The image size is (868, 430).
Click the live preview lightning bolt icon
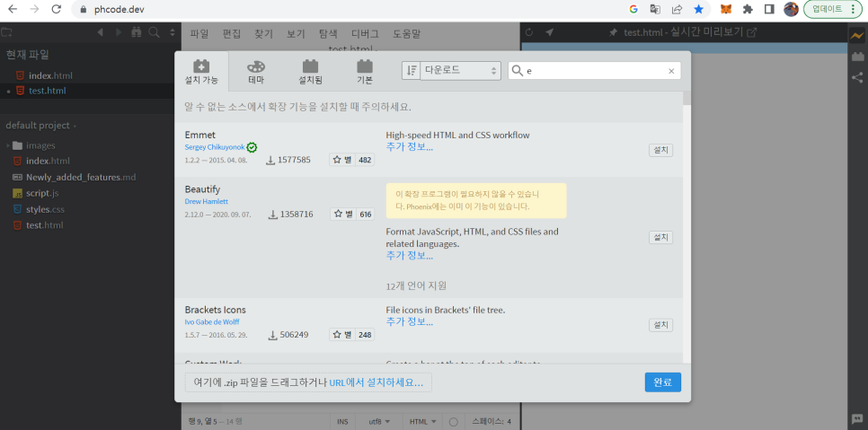click(857, 35)
